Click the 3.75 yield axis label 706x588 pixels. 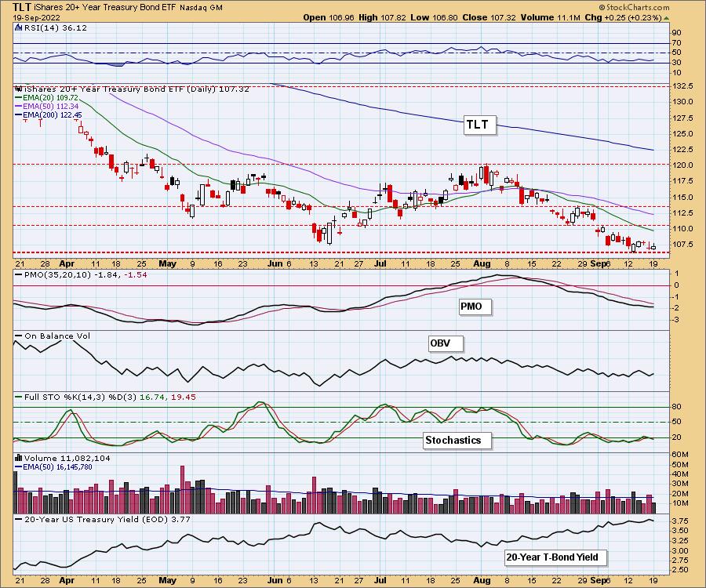[x=682, y=521]
